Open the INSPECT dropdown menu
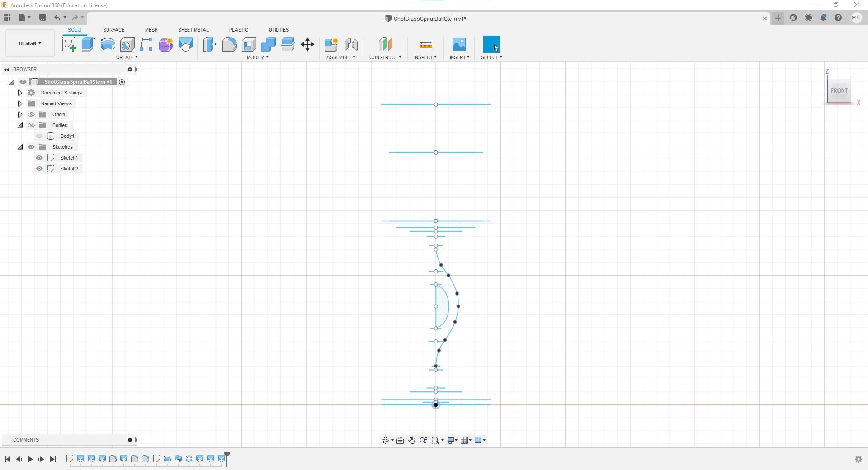This screenshot has height=470, width=868. (x=425, y=57)
